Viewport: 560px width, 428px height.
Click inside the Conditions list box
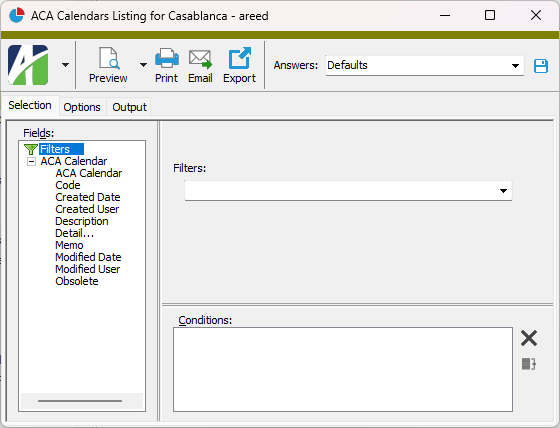[343, 369]
